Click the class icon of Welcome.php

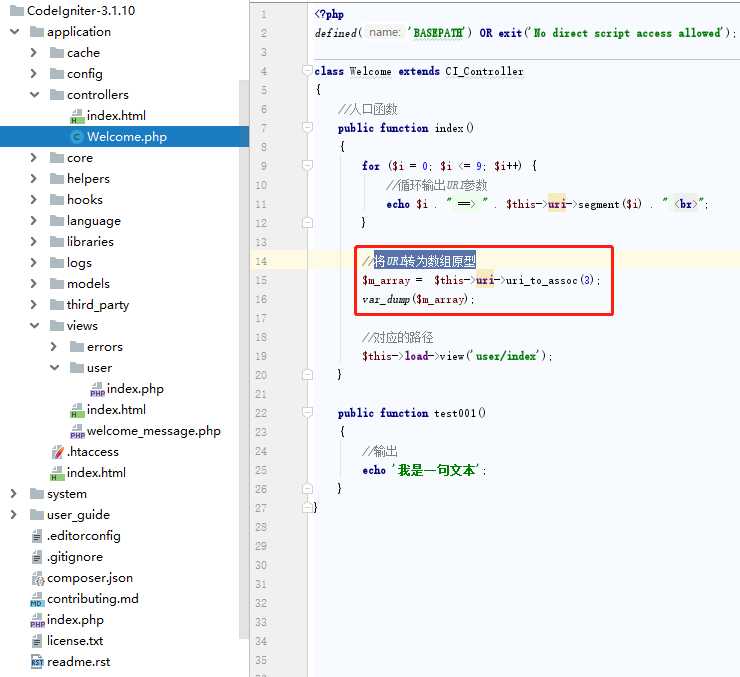click(76, 137)
